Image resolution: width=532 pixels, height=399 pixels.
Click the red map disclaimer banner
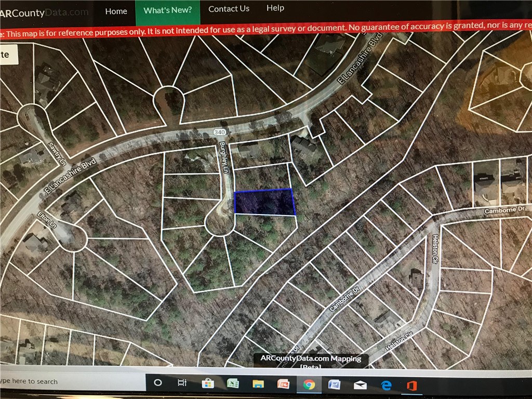pyautogui.click(x=266, y=30)
